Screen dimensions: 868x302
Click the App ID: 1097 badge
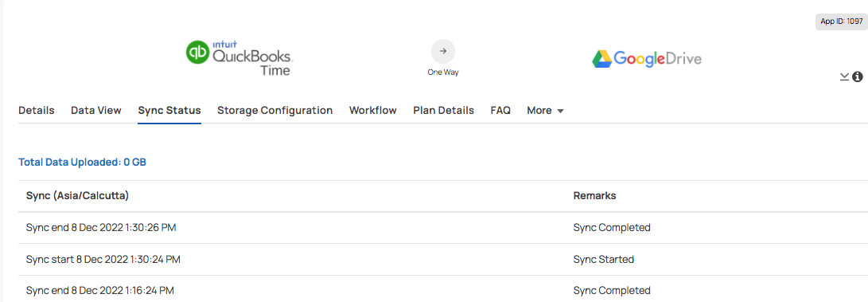(842, 22)
